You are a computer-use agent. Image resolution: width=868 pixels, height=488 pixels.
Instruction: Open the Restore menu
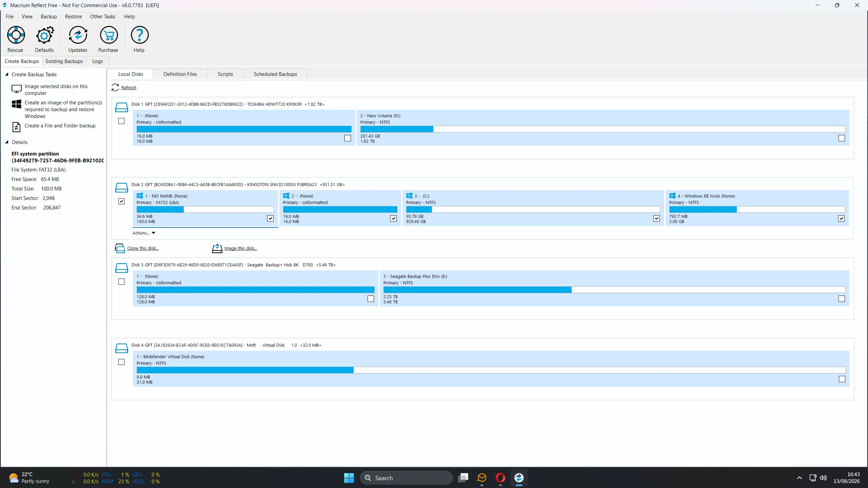coord(74,16)
